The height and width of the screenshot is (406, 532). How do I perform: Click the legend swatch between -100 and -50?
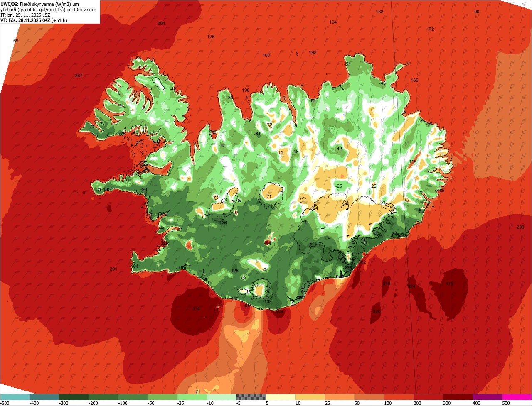pyautogui.click(x=133, y=397)
